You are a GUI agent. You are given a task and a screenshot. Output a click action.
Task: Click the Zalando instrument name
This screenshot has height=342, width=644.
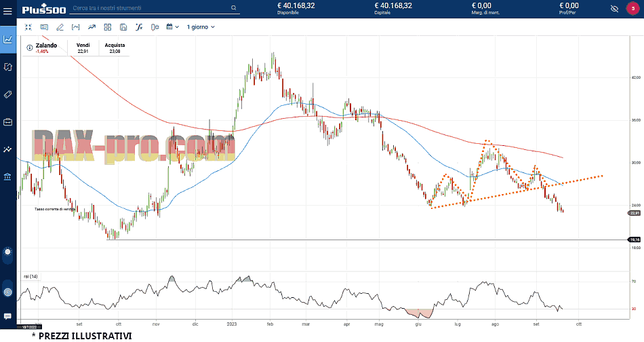coord(46,45)
